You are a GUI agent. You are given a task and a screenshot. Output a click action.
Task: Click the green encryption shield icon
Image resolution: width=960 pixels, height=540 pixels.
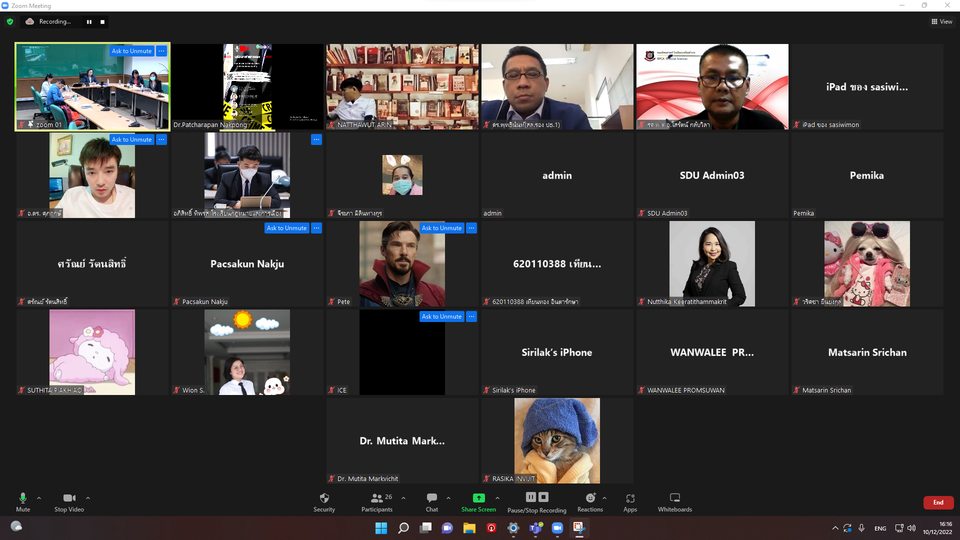10,21
